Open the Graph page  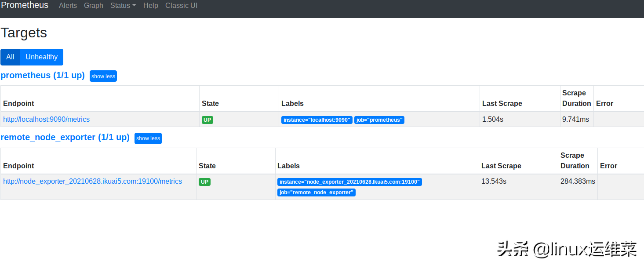click(x=94, y=6)
